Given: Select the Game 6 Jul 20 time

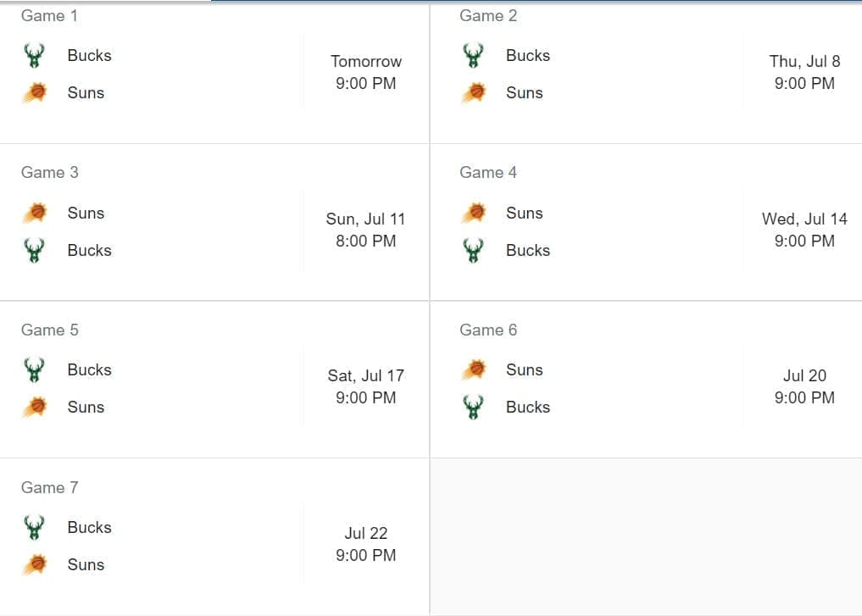Looking at the screenshot, I should (804, 387).
